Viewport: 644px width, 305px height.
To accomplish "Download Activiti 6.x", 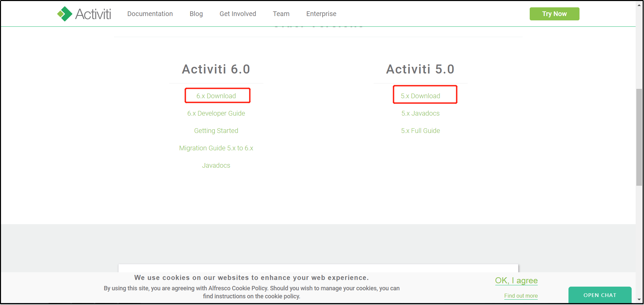I will pyautogui.click(x=217, y=96).
